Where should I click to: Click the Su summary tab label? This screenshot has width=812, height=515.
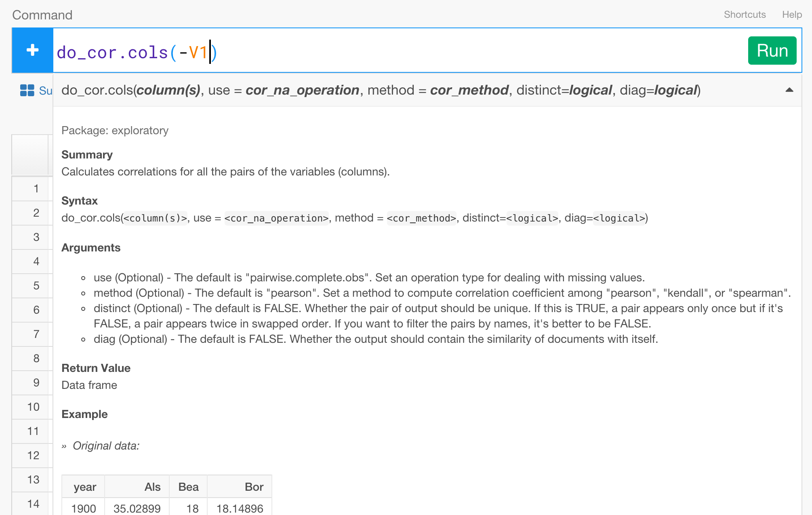tap(46, 91)
